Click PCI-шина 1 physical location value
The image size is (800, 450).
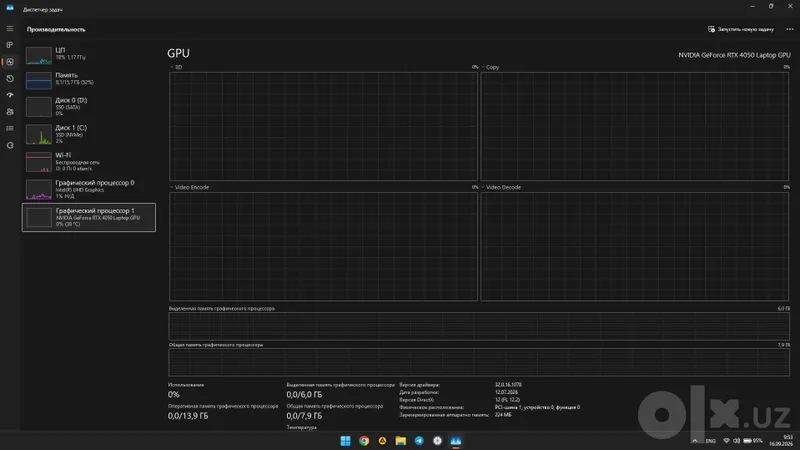(x=537, y=408)
